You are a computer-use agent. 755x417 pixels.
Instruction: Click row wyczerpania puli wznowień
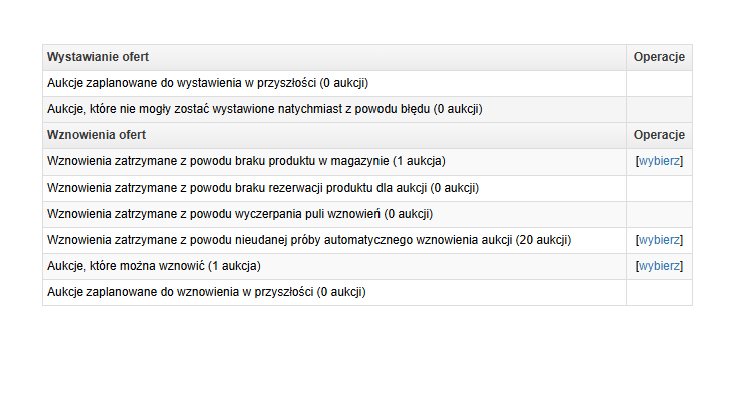(335, 214)
